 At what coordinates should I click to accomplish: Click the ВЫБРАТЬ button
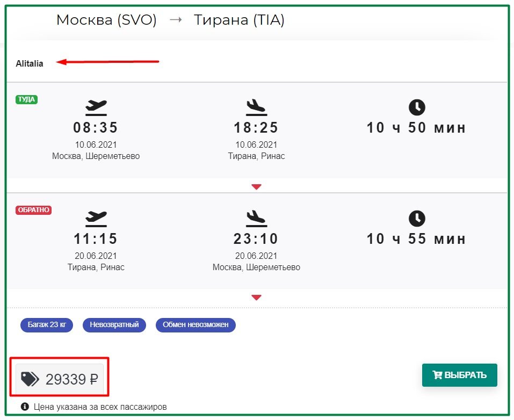[460, 375]
